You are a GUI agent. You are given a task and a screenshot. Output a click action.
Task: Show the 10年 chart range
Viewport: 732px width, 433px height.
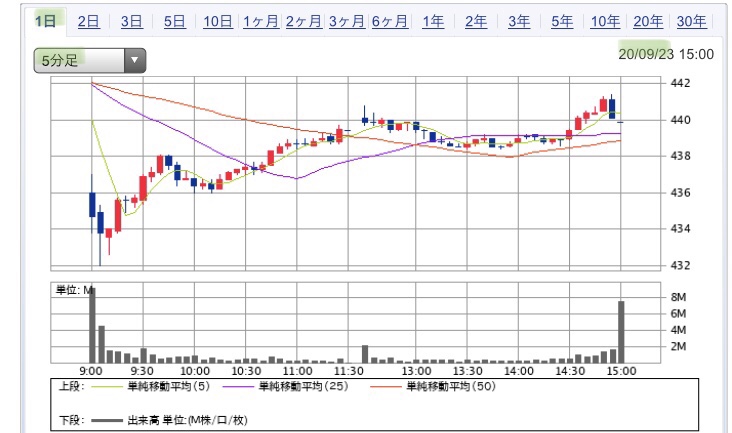605,21
